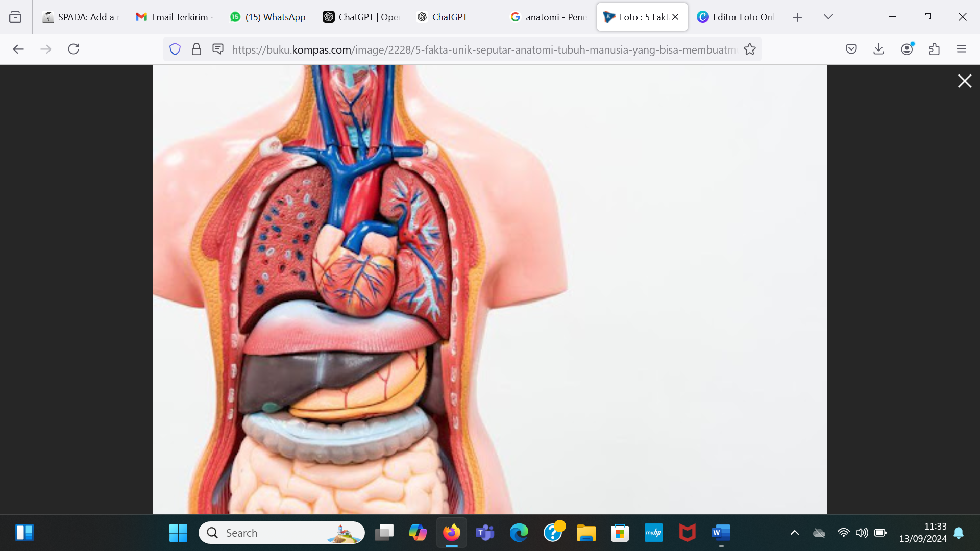The image size is (980, 551).
Task: Open Wi-Fi network settings
Action: (x=843, y=533)
